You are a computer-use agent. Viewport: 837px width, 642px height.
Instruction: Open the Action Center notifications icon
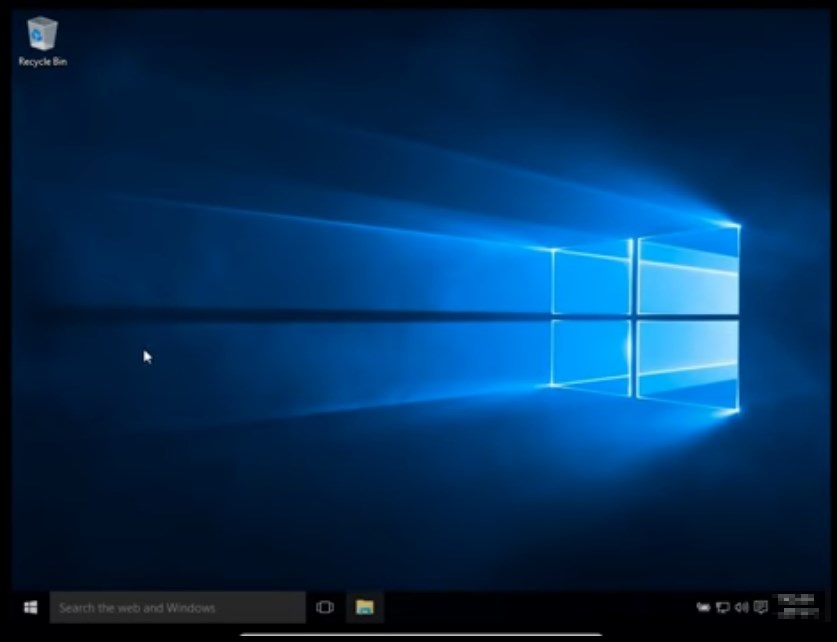(761, 607)
